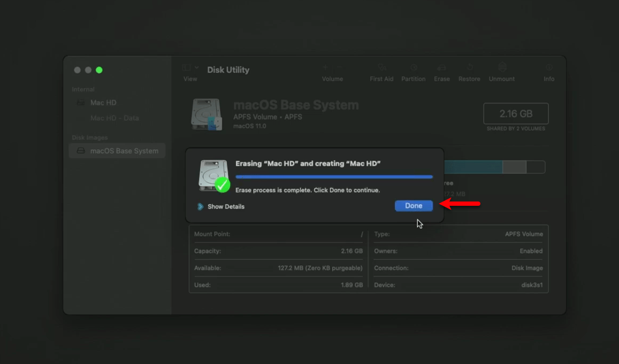Viewport: 619px width, 364px height.
Task: Click the Owners value 'Enabled'
Action: tap(531, 251)
